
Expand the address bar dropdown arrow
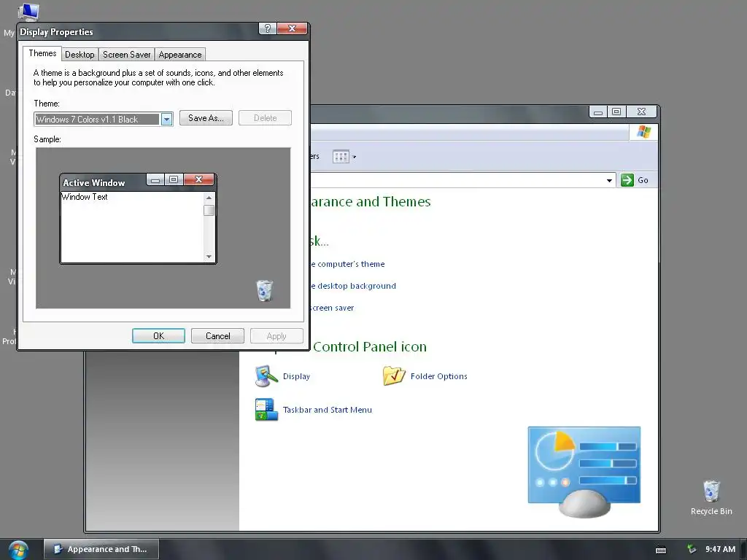(x=609, y=181)
